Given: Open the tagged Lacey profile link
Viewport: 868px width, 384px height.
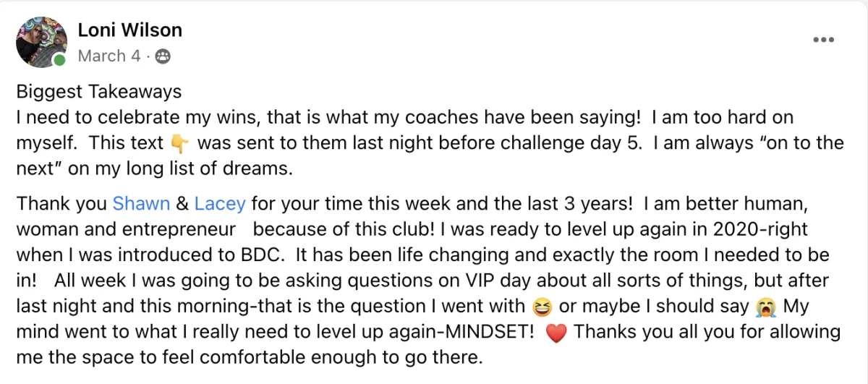Looking at the screenshot, I should click(x=220, y=204).
